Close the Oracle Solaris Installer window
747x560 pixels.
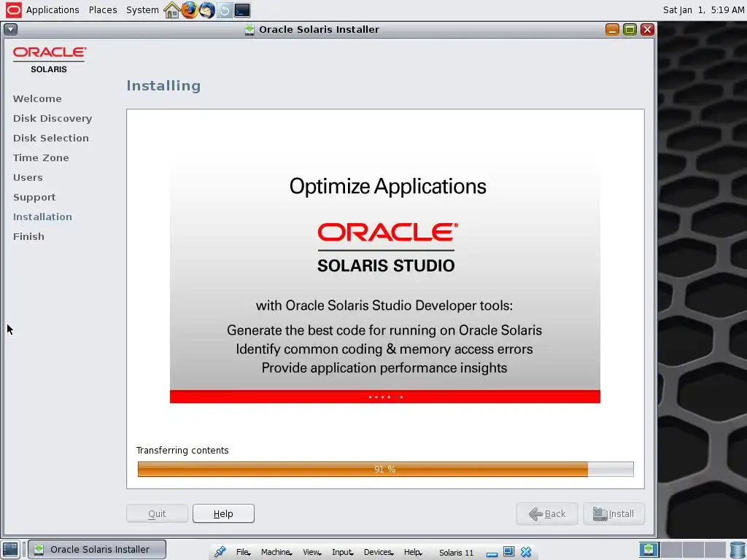(647, 29)
